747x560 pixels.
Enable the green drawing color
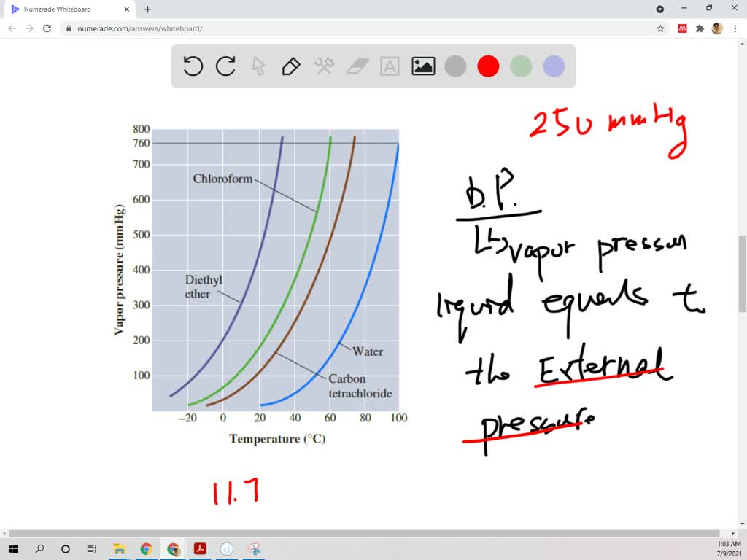click(520, 66)
